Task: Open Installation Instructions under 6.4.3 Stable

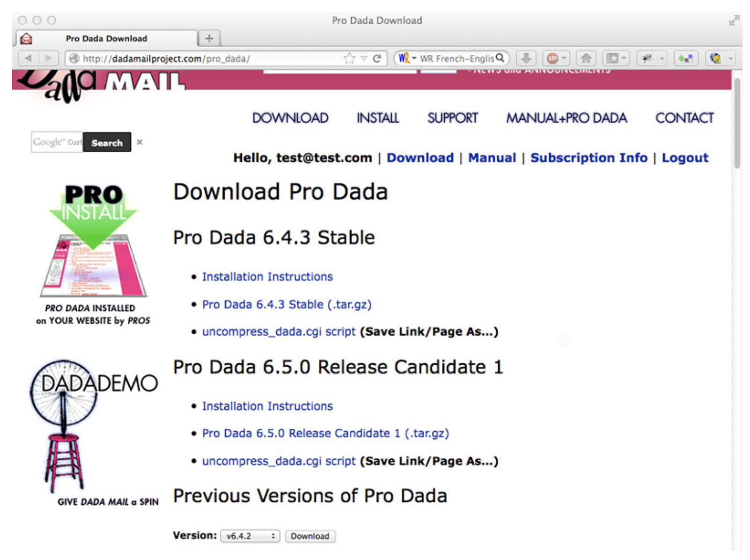Action: pyautogui.click(x=267, y=277)
